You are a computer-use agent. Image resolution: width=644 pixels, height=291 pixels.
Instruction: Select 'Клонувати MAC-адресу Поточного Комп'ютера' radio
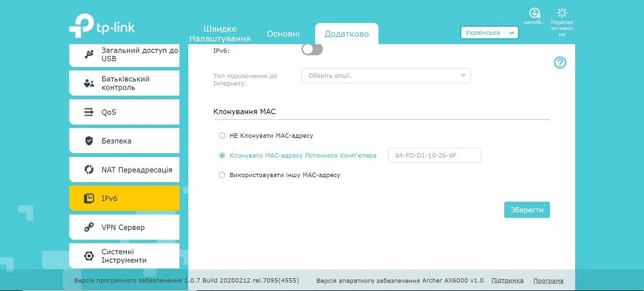click(222, 156)
